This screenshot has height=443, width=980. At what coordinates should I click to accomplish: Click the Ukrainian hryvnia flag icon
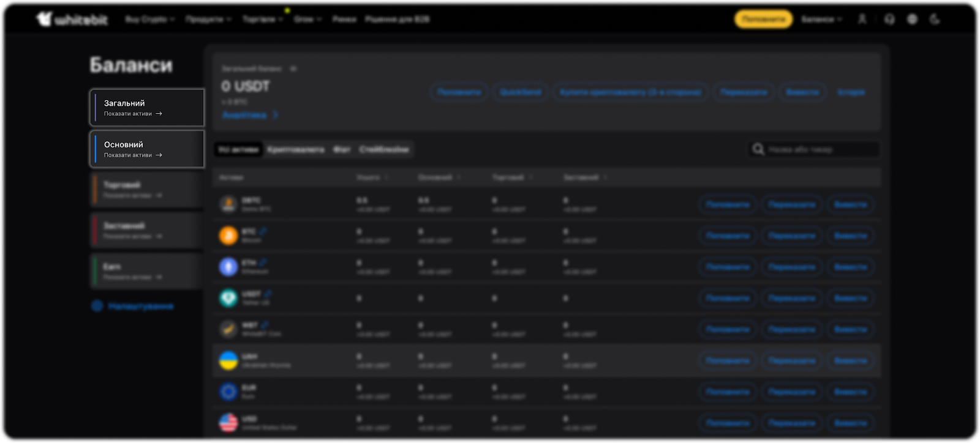pos(228,360)
